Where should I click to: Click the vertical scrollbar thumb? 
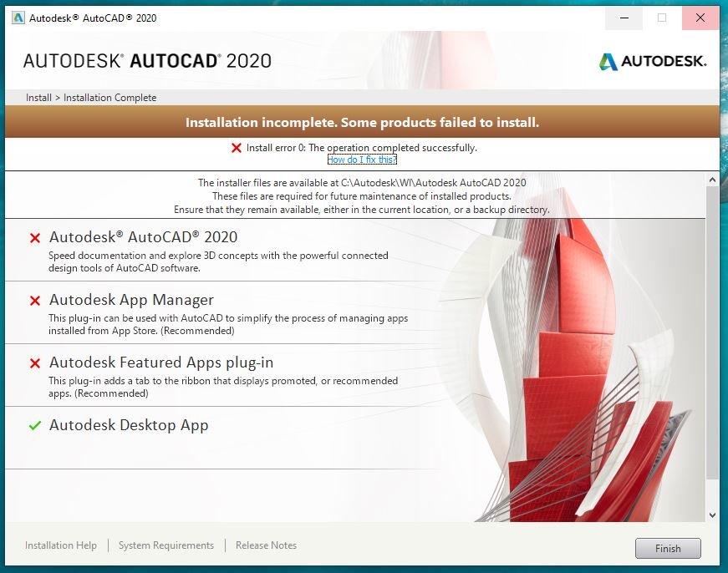712,333
